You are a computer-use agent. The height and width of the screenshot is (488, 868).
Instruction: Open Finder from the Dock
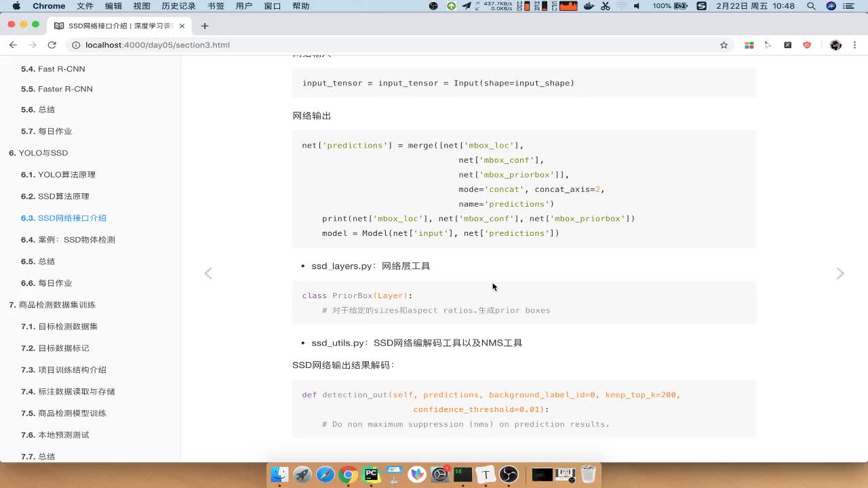click(279, 474)
